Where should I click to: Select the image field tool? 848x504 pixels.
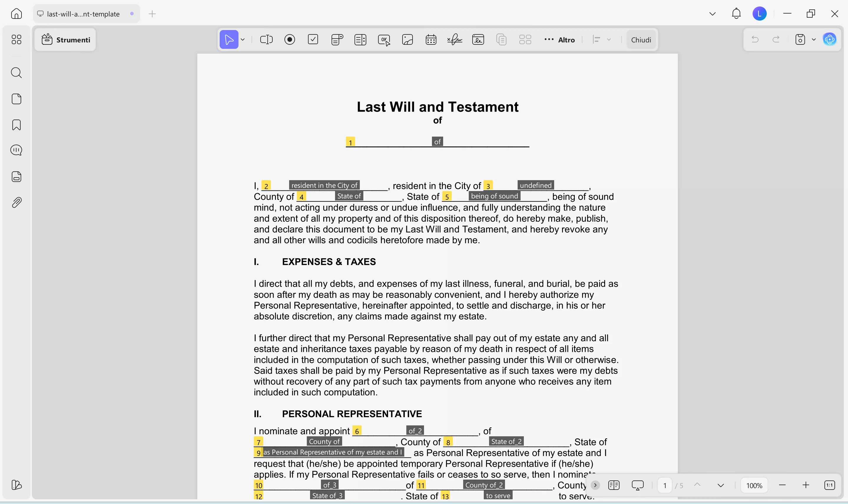pos(407,40)
